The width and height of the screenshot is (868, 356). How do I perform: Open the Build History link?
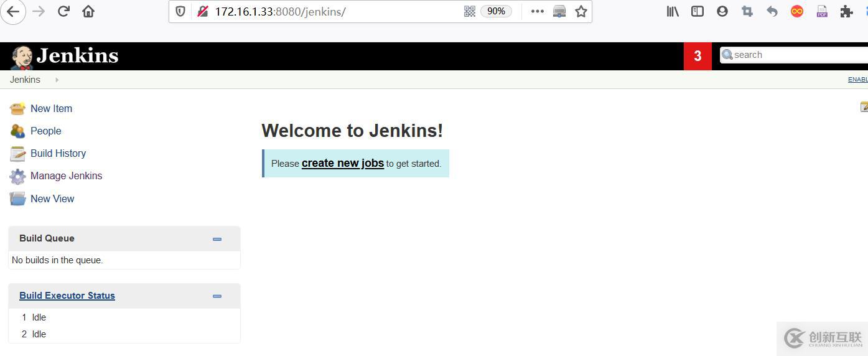pos(58,153)
